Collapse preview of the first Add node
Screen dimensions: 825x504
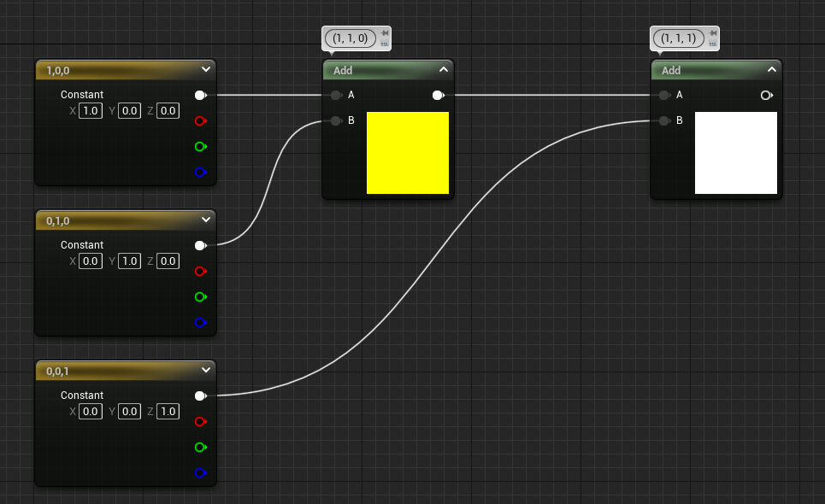443,70
